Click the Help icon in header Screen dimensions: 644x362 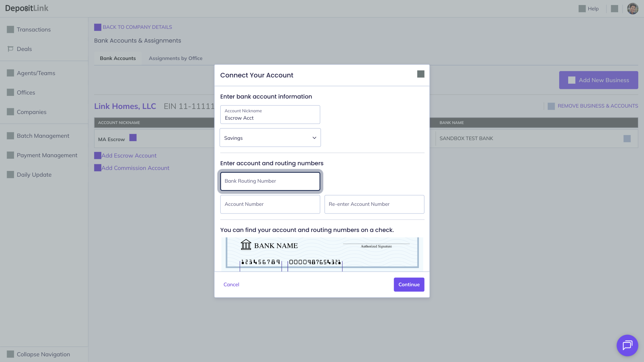(x=582, y=9)
